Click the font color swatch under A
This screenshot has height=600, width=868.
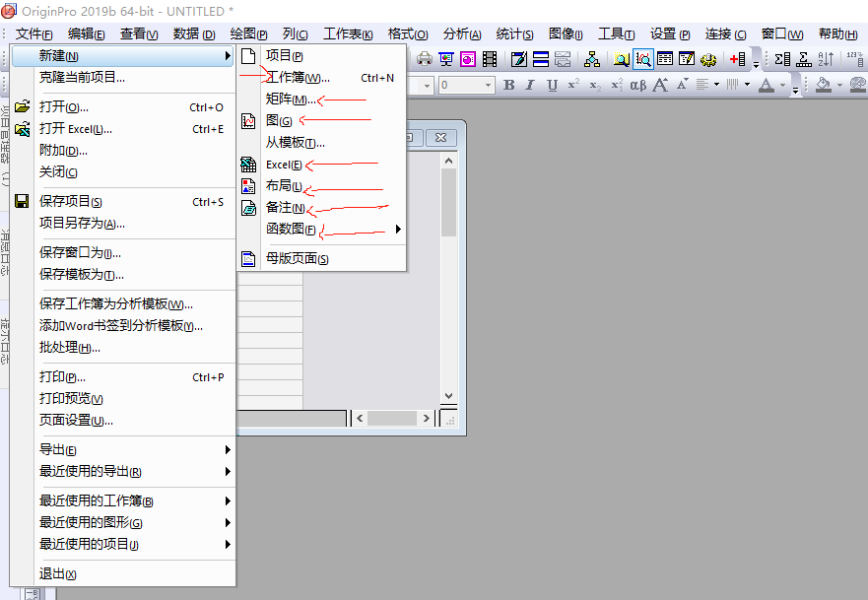766,89
